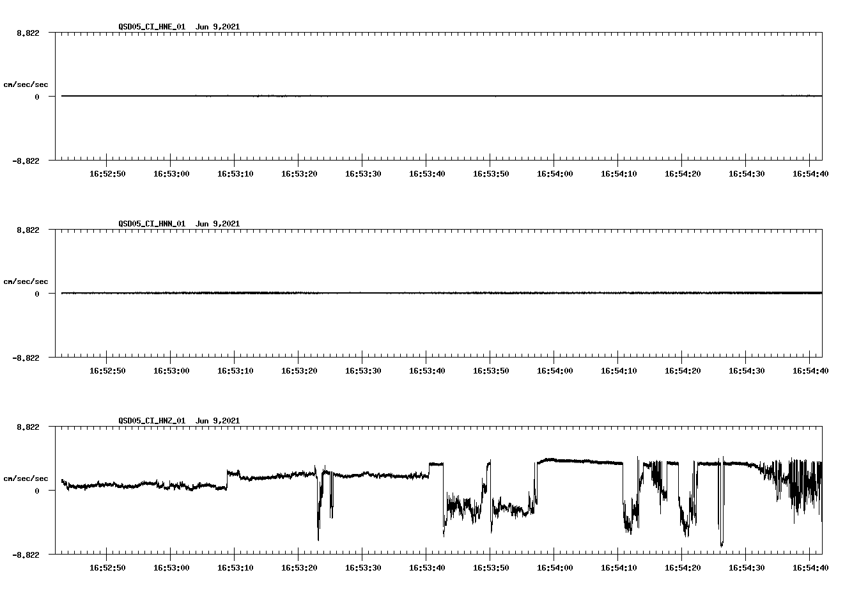Click 16:54:30 time label under HNZ plot

[747, 568]
